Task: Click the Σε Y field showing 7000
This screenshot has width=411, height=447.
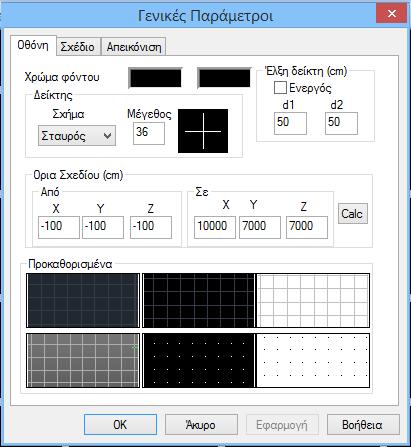Action: pyautogui.click(x=260, y=227)
